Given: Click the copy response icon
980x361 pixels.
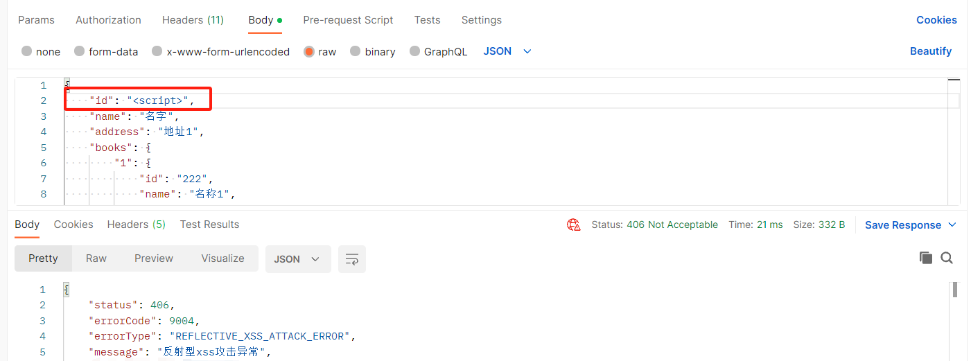Looking at the screenshot, I should pos(925,258).
